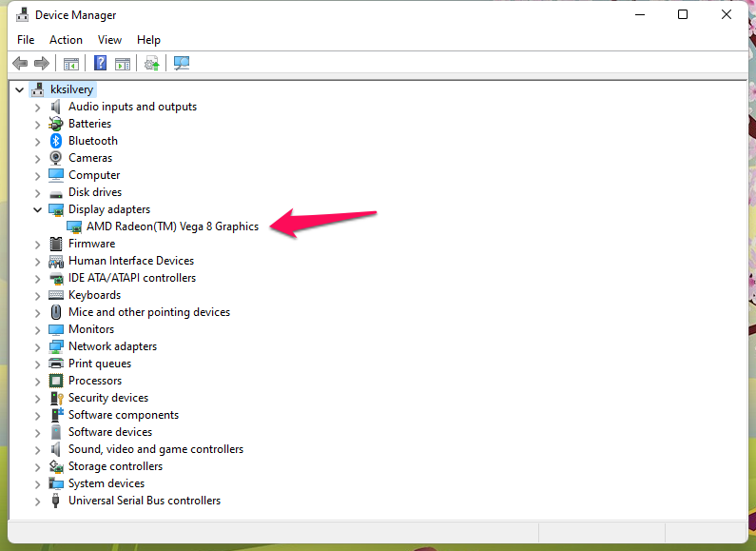This screenshot has width=756, height=551.
Task: Click the Security devices key icon
Action: pyautogui.click(x=56, y=398)
